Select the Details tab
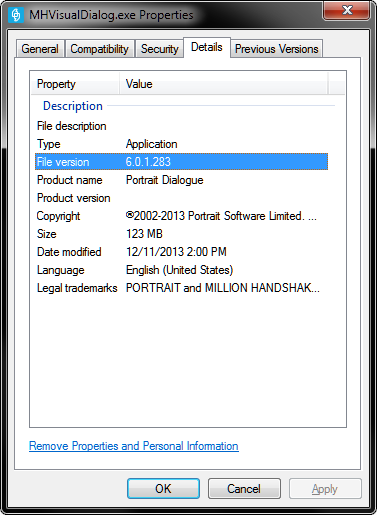The height and width of the screenshot is (515, 377). [207, 47]
